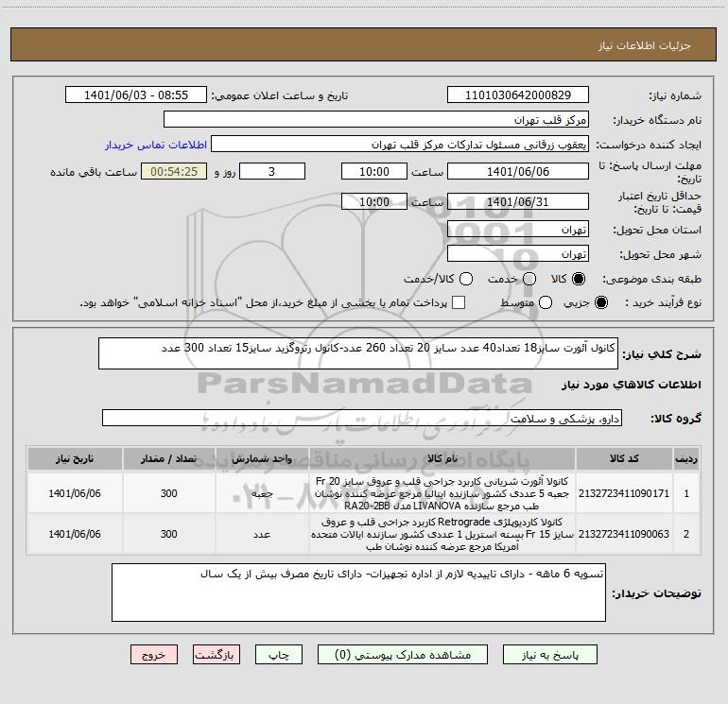Click the Retrograde cardioplegia cannula item name

442,534
